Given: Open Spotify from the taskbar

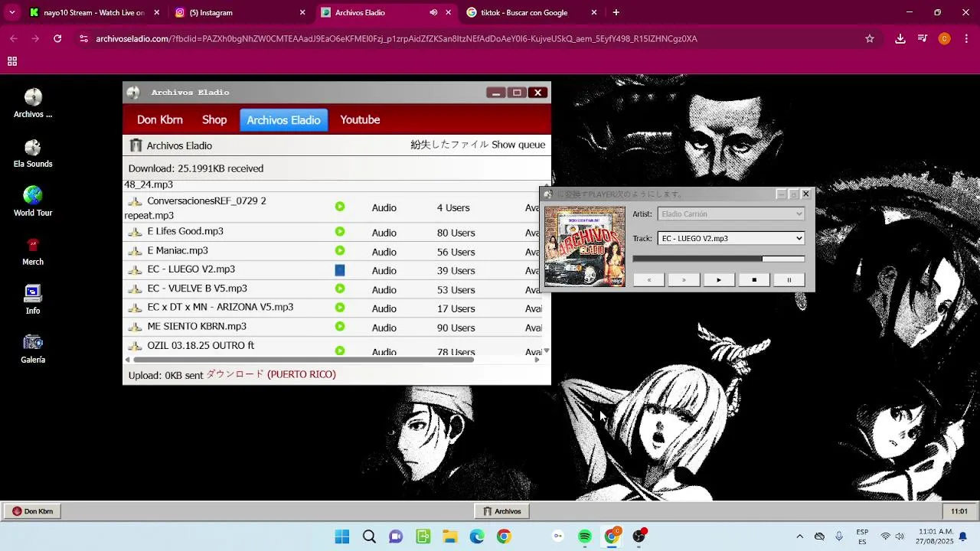Looking at the screenshot, I should [x=585, y=536].
